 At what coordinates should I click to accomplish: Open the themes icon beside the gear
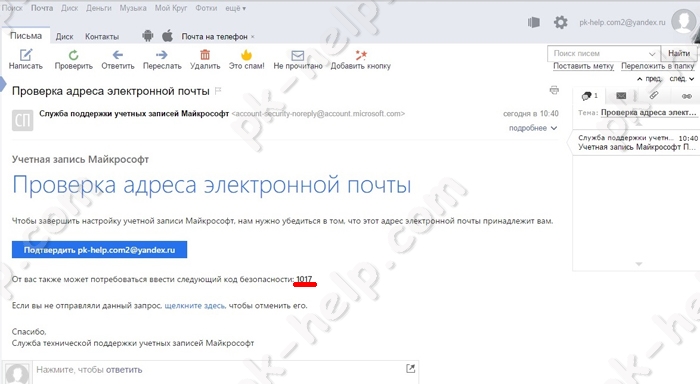(534, 22)
